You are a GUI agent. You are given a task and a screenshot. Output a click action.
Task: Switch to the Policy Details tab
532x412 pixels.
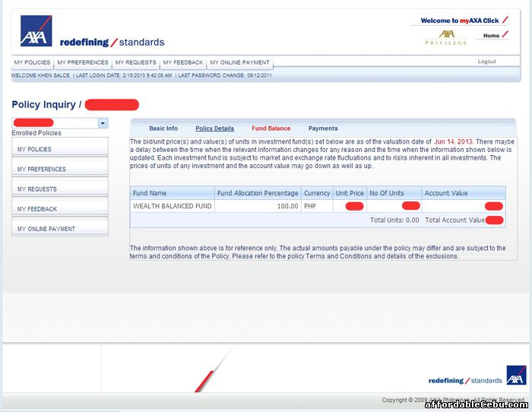[214, 128]
